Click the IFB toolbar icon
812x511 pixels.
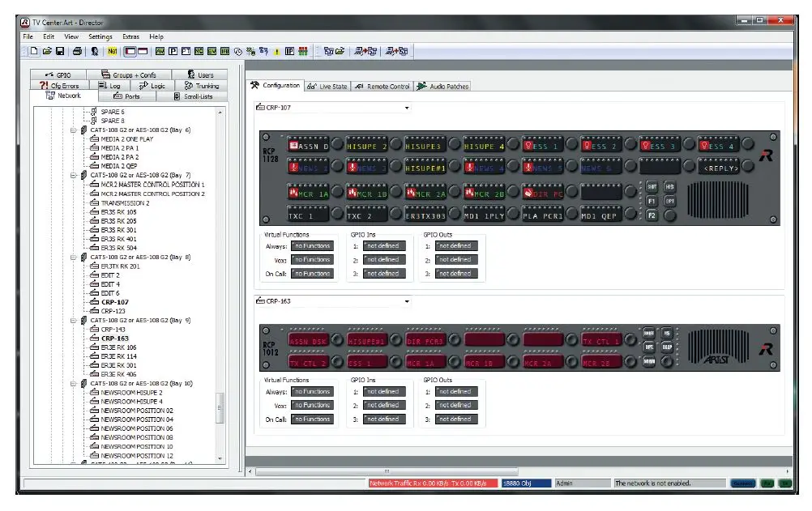224,51
